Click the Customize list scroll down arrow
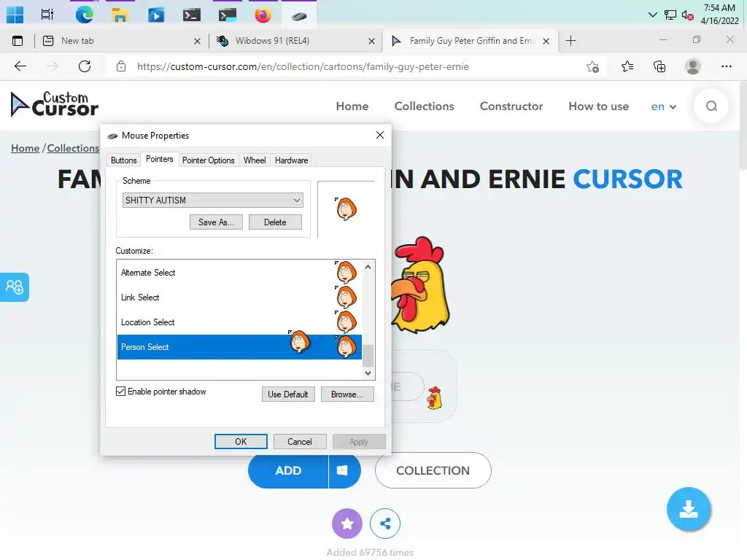 [x=368, y=373]
